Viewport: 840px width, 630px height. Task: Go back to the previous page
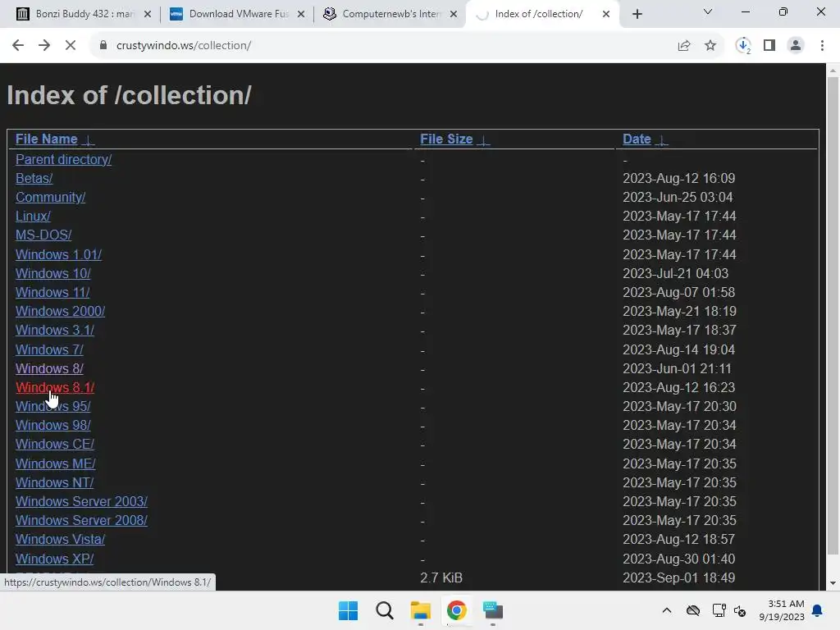[x=18, y=46]
